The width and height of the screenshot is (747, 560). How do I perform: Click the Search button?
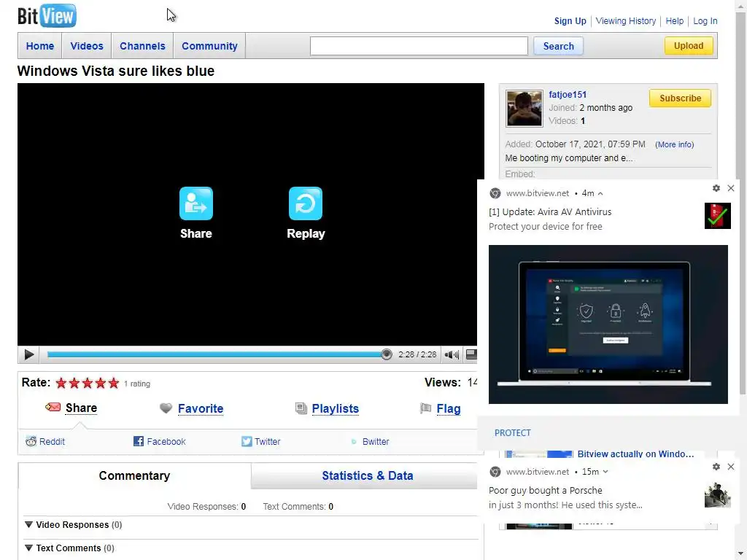(558, 46)
